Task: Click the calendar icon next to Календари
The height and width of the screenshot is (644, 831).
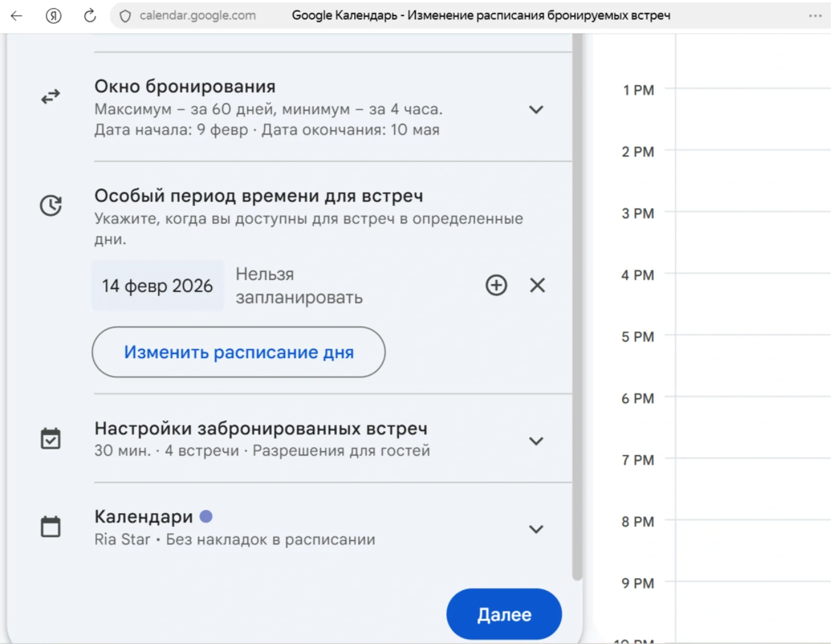Action: click(50, 526)
